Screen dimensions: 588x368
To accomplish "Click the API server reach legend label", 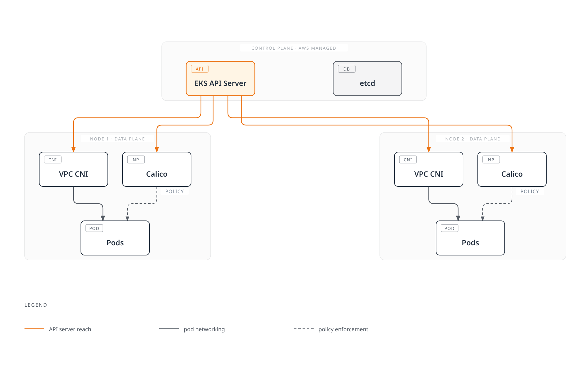I will (70, 329).
